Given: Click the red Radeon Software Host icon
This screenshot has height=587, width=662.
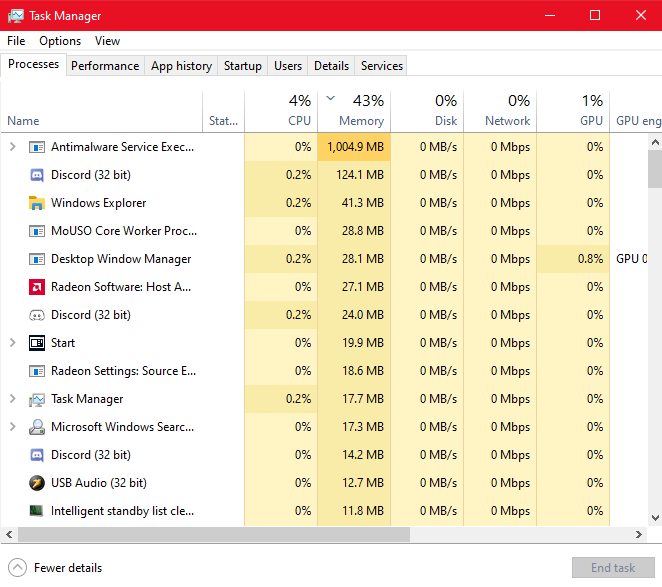Looking at the screenshot, I should [37, 287].
